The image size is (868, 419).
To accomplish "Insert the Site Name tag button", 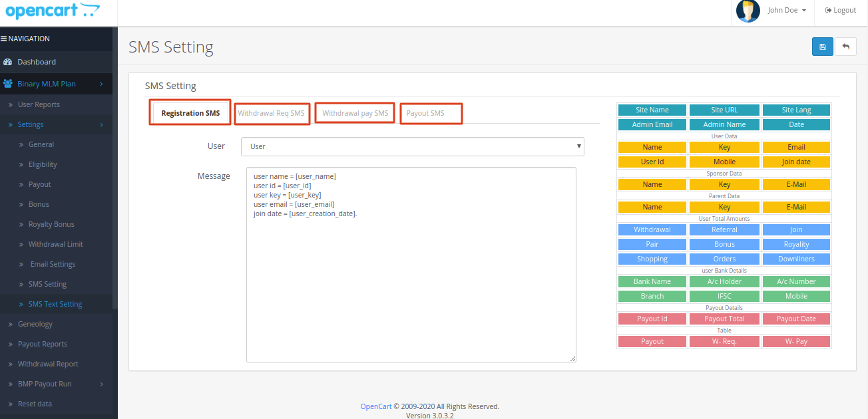I will click(x=652, y=110).
